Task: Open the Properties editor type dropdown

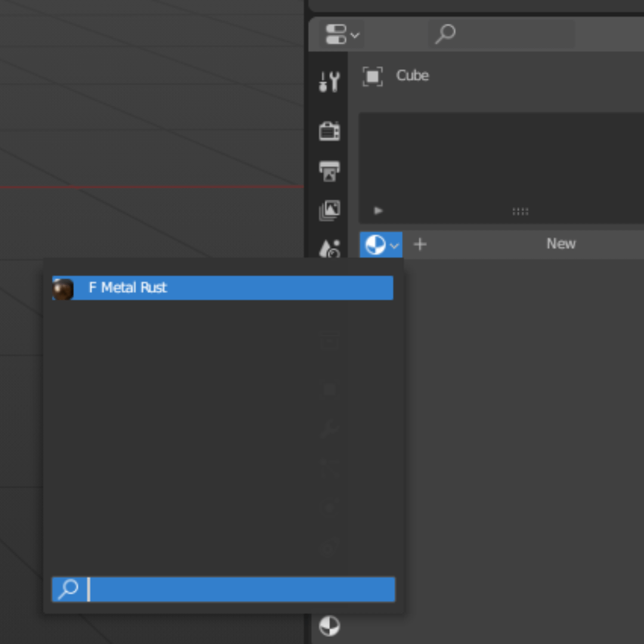Action: click(342, 35)
